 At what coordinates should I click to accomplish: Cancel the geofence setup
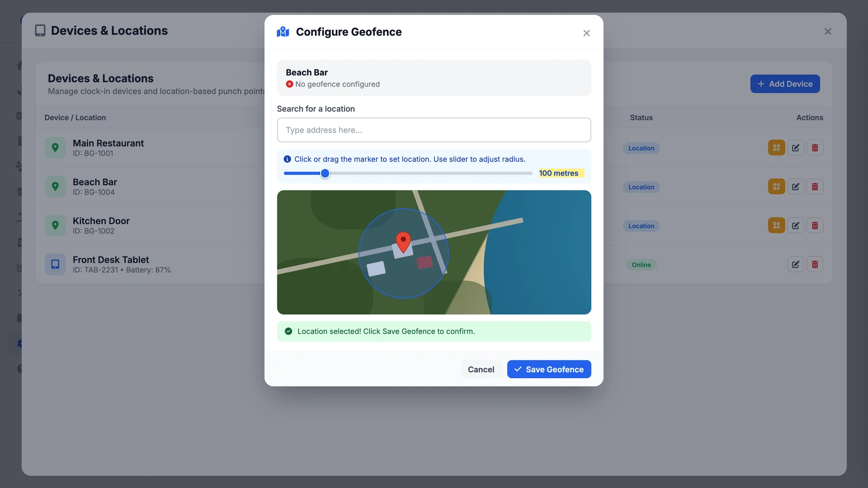point(481,369)
